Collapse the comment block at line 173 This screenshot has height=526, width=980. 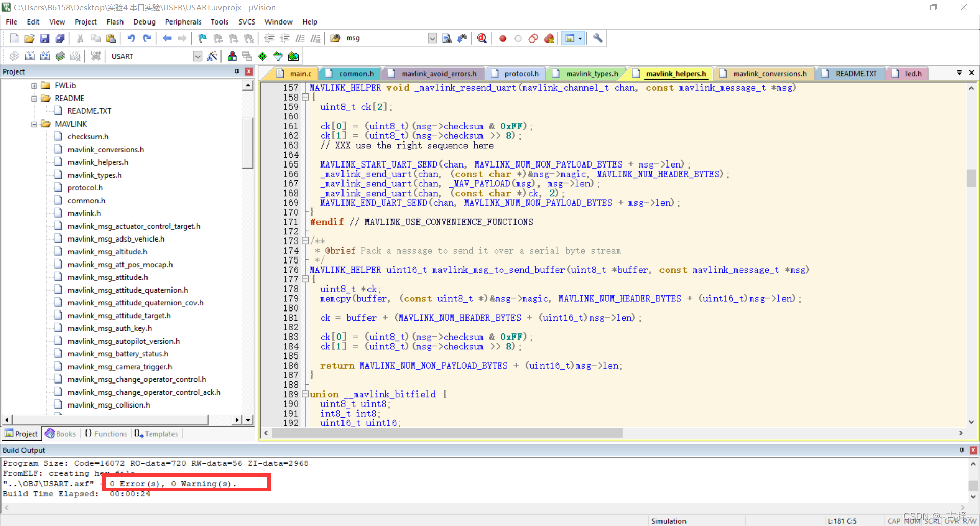point(305,241)
